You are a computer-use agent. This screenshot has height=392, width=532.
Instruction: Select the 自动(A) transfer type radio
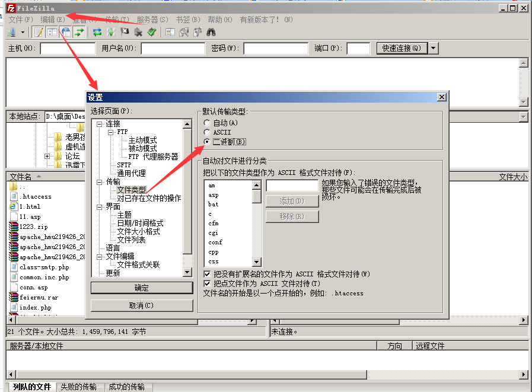click(x=206, y=123)
